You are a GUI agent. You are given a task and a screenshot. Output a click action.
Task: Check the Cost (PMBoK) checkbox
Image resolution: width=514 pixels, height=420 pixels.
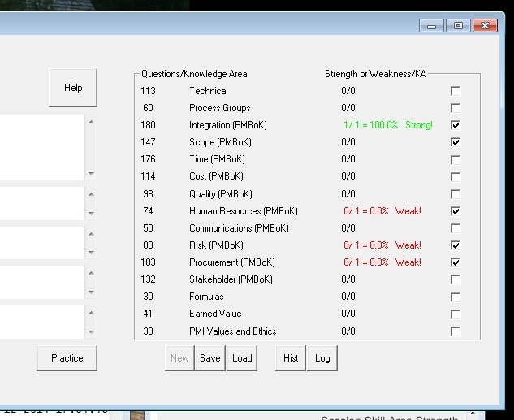(456, 177)
